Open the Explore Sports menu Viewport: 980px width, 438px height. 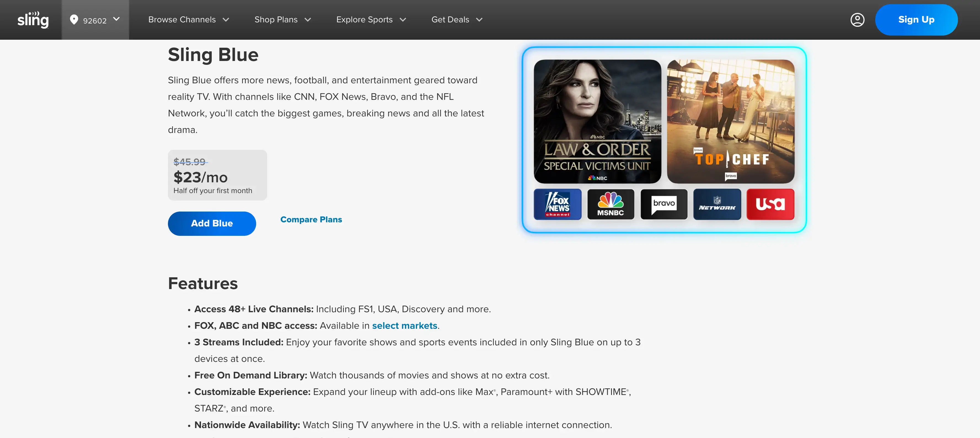point(364,19)
